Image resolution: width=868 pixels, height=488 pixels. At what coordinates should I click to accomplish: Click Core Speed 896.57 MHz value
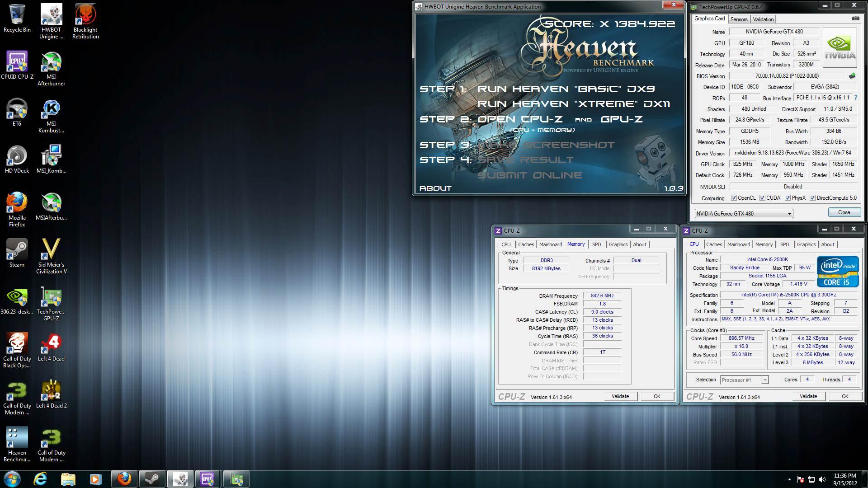pyautogui.click(x=741, y=338)
